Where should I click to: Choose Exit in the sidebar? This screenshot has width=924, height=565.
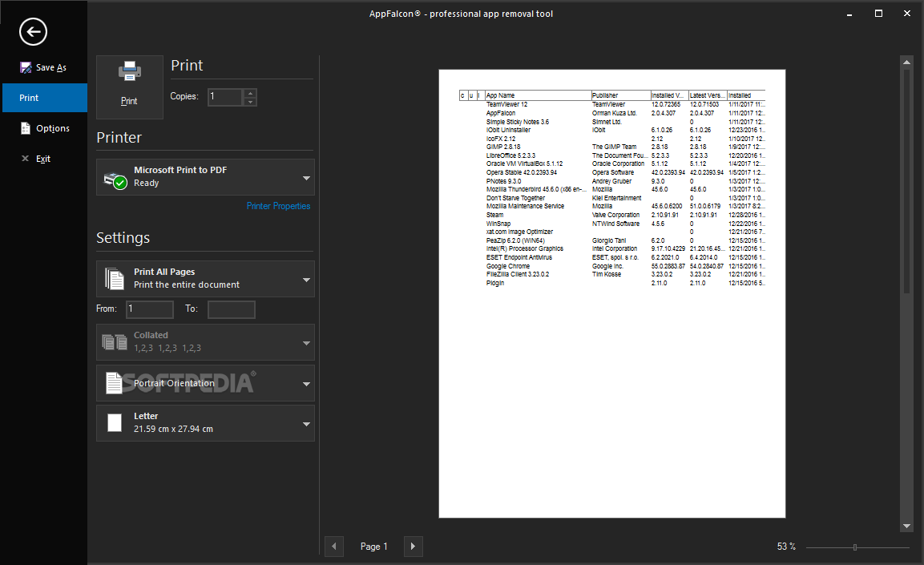point(45,159)
